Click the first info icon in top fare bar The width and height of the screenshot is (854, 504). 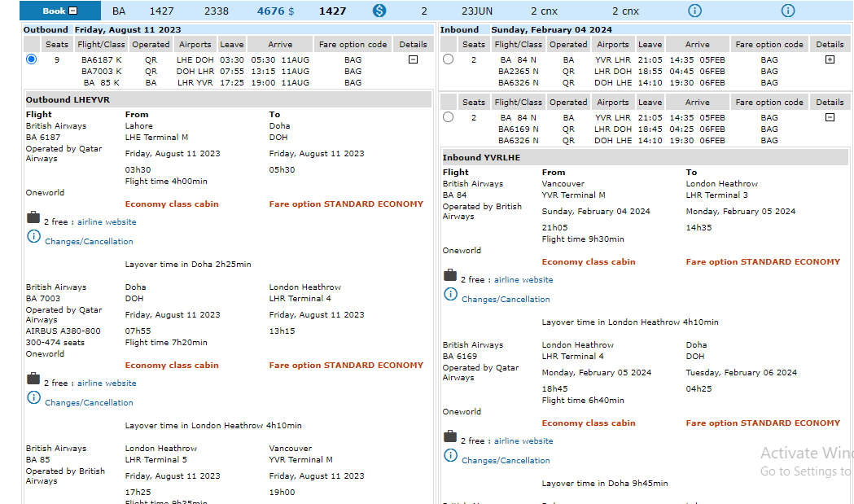click(694, 11)
